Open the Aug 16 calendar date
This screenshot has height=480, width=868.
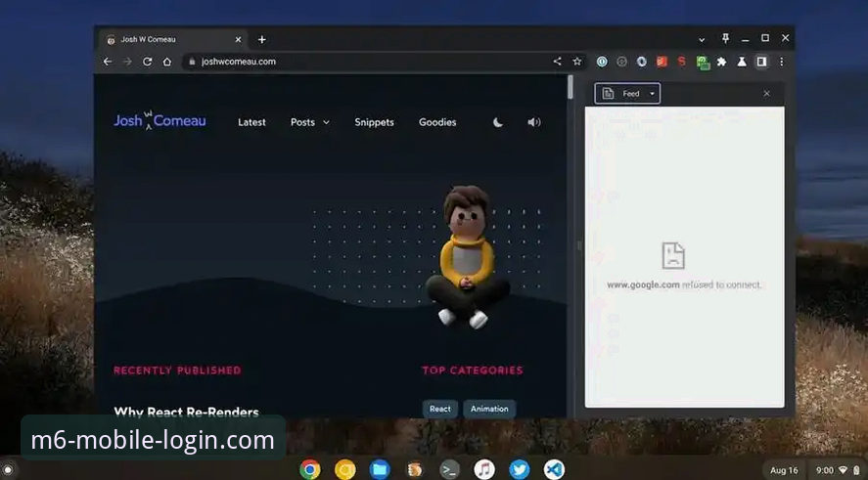tap(784, 470)
